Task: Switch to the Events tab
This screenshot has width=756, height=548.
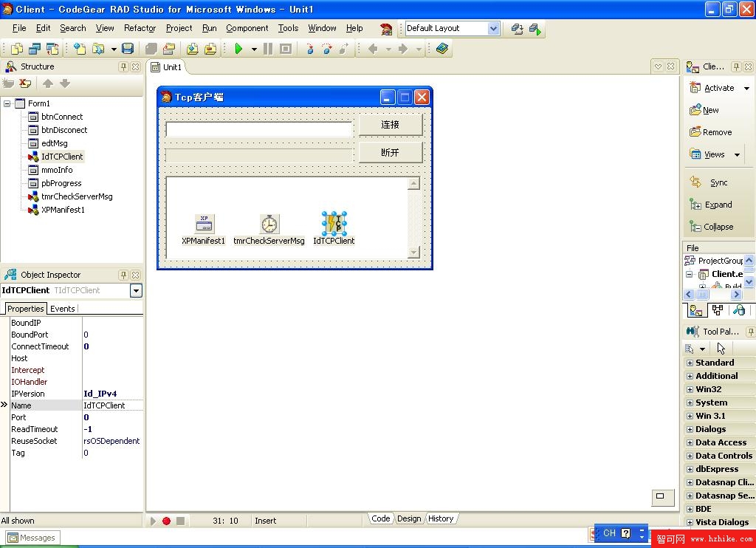Action: pos(62,309)
